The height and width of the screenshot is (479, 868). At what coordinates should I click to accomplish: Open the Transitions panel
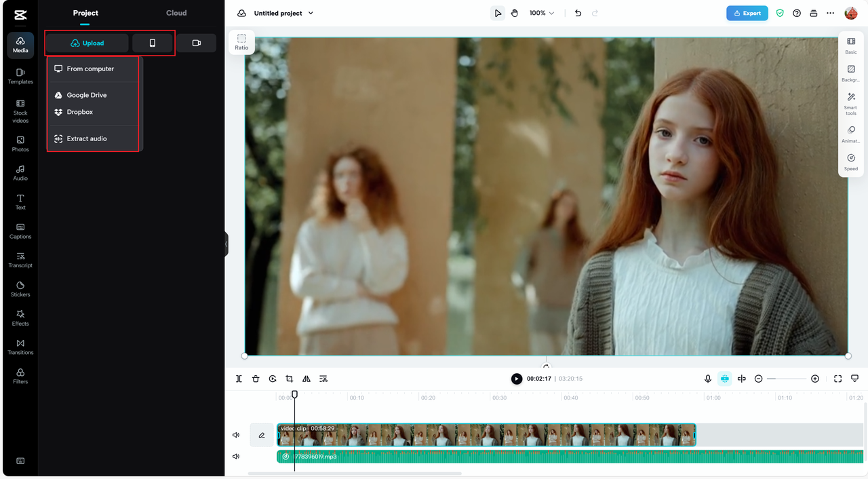[x=20, y=347]
